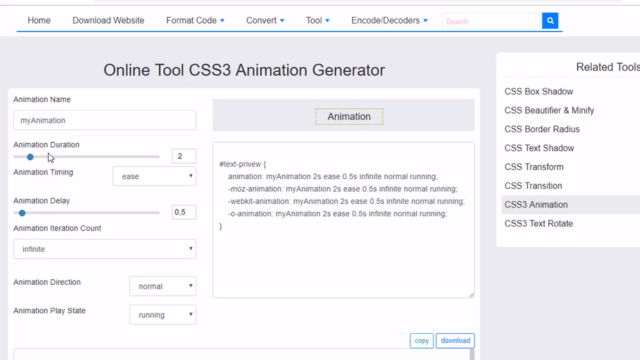Open the CSS Box Shadow tool link
Viewport: 640px width, 360px height.
(x=538, y=91)
